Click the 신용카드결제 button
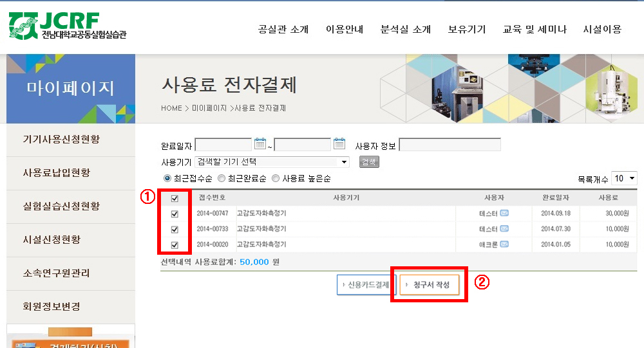Image resolution: width=644 pixels, height=348 pixels. tap(366, 284)
